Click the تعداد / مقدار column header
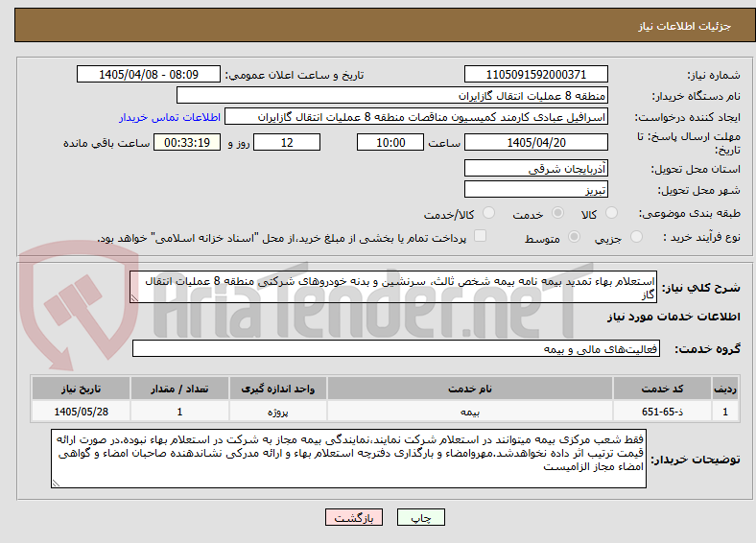This screenshot has width=756, height=543. click(x=179, y=389)
